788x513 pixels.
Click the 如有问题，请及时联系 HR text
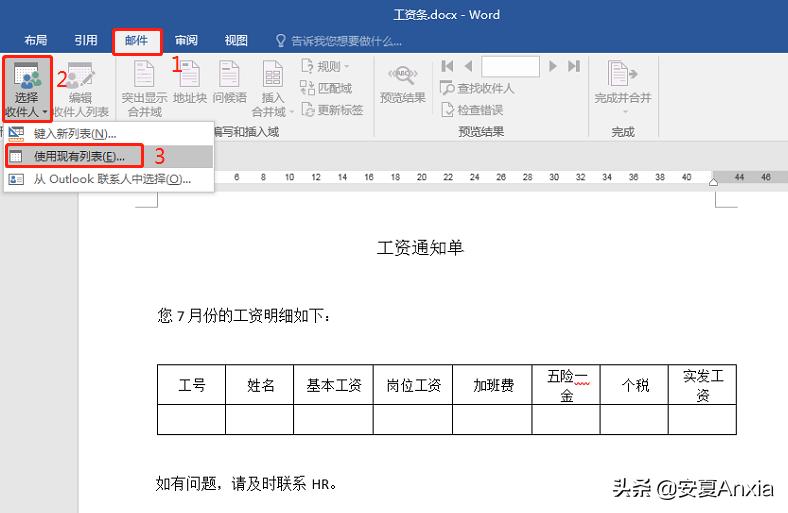coord(247,483)
